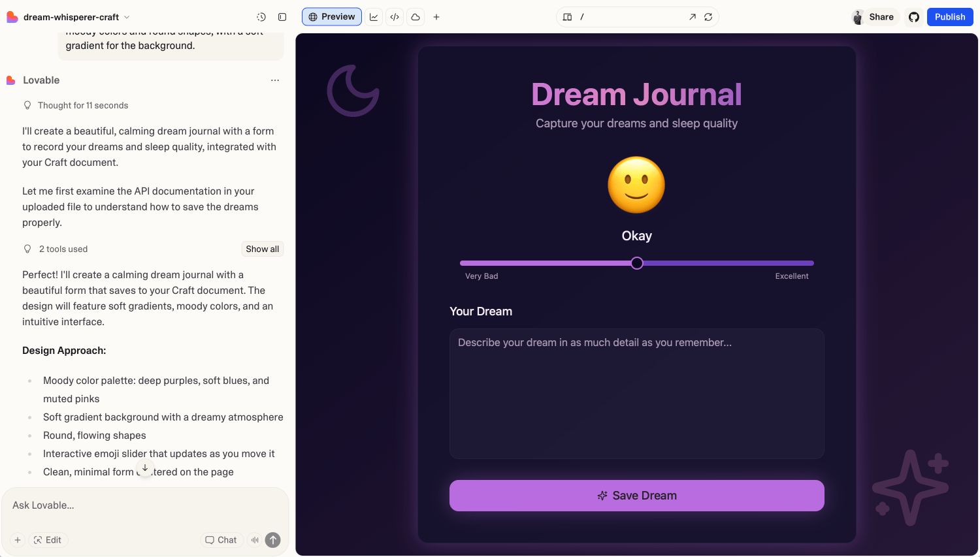Adjust the sleep quality slider
The image size is (980, 557).
[x=636, y=263]
